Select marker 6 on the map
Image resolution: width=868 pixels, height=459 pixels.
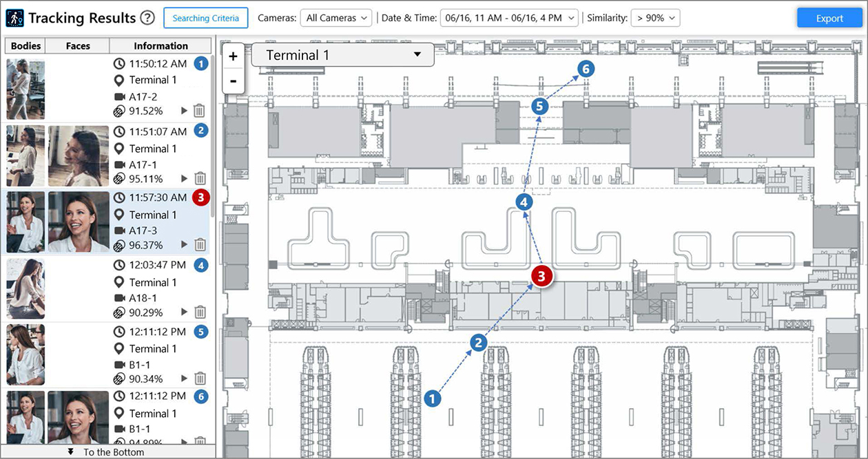[x=585, y=69]
